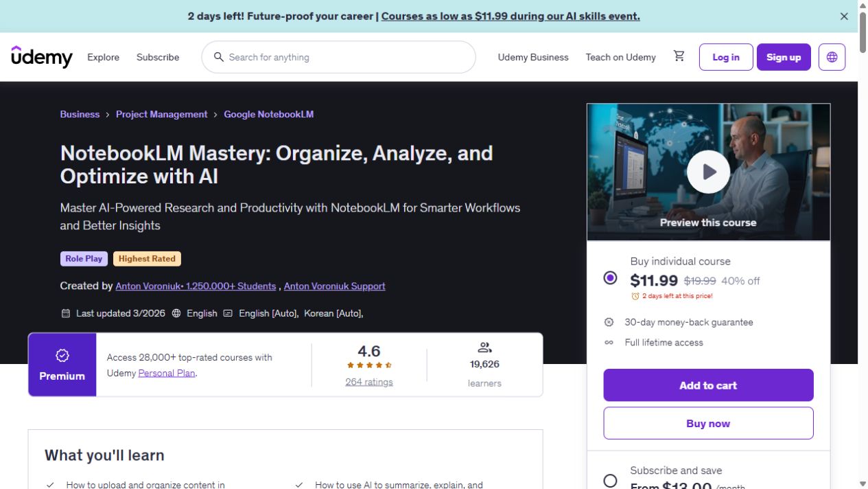Click the course title heading
The width and height of the screenshot is (868, 489).
tap(277, 164)
